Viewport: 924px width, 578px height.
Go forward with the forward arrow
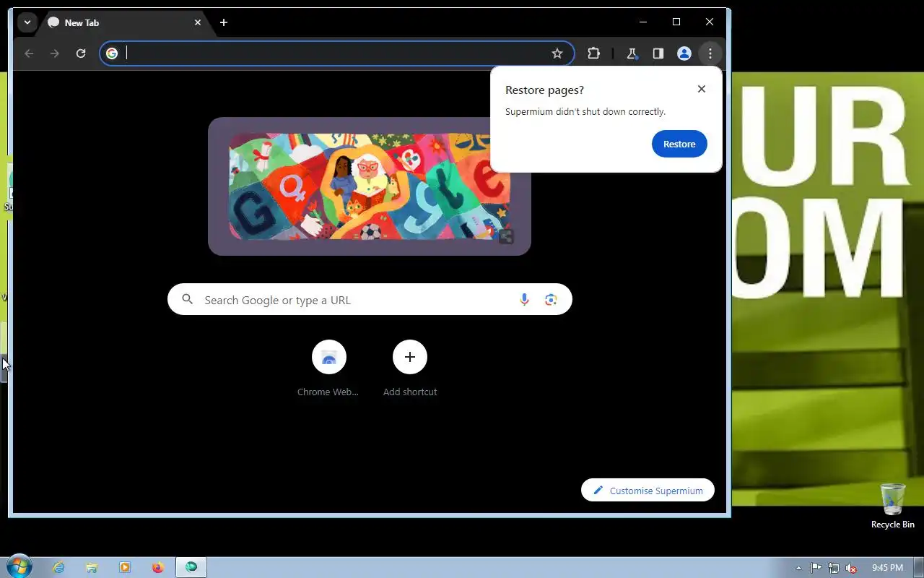coord(55,53)
